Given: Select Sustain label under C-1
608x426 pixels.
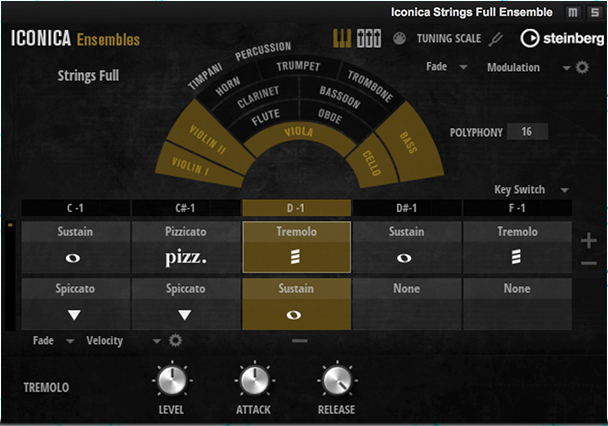Looking at the screenshot, I should pyautogui.click(x=75, y=231).
